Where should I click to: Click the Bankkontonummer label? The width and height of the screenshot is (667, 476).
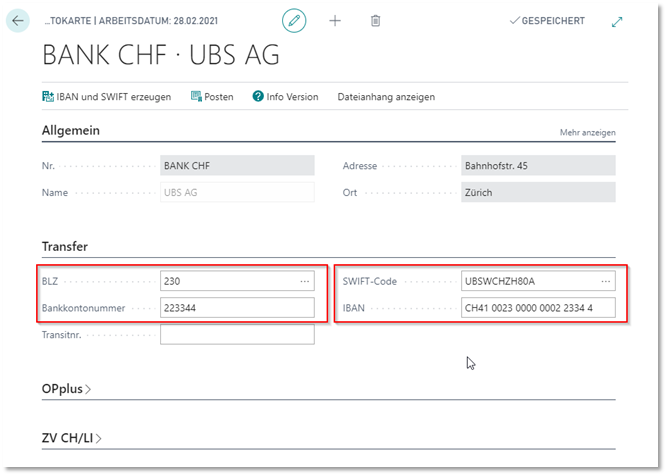pos(83,308)
